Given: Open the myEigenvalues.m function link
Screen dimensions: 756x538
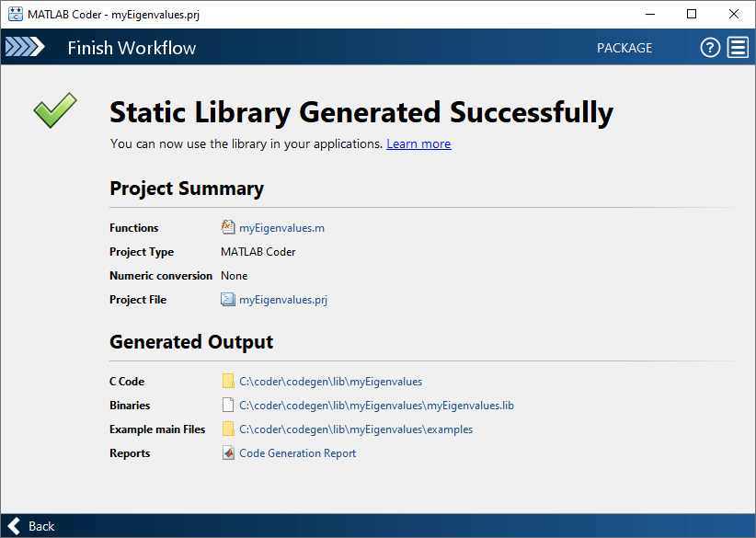Looking at the screenshot, I should [281, 228].
